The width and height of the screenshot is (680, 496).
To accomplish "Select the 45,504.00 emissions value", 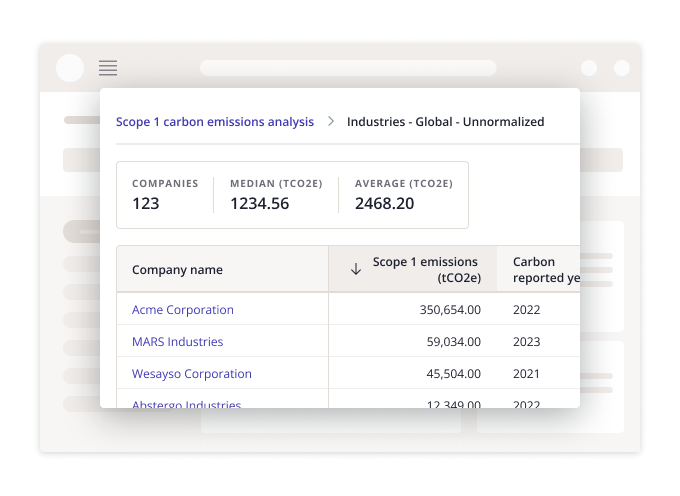I will 454,374.
